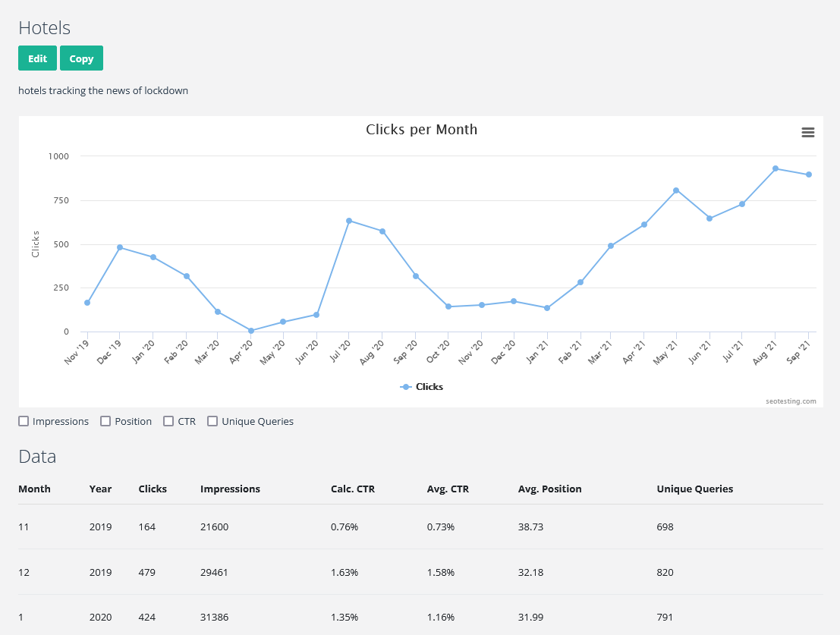Select the Jul '20 peak data point
This screenshot has height=635, width=840.
351,221
